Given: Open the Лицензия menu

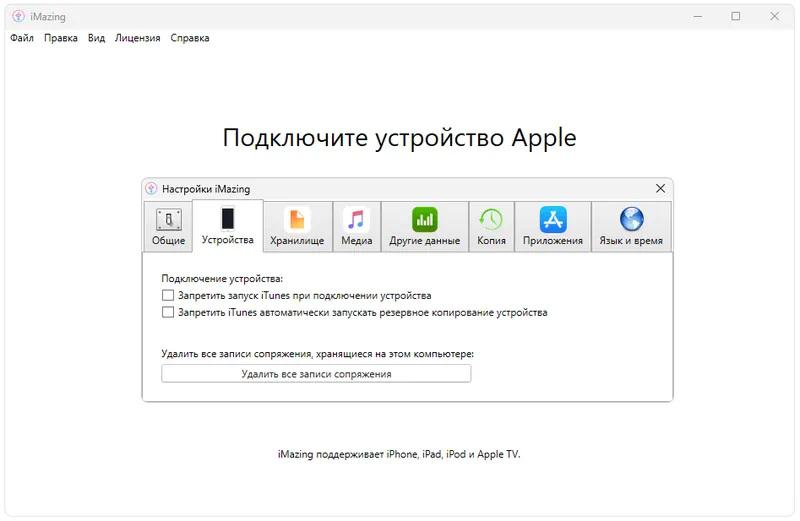Looking at the screenshot, I should click(x=138, y=38).
